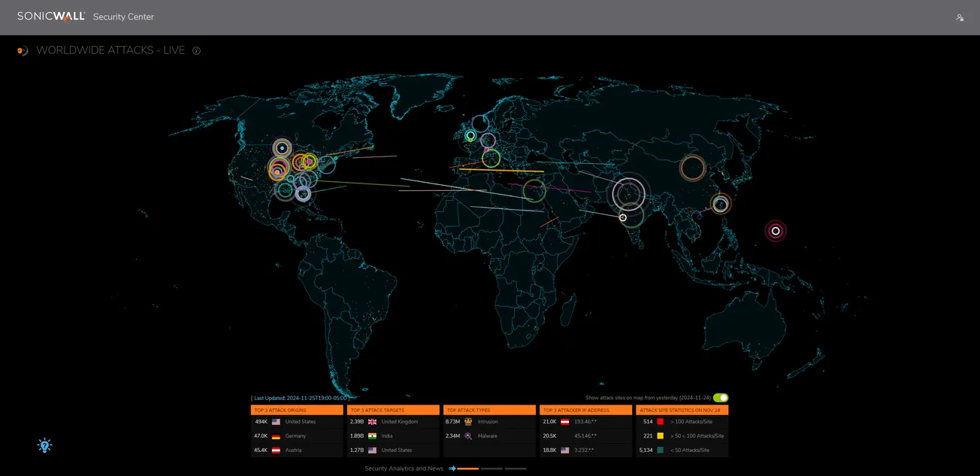Click the red pulsing attack circle near Japan
Image resolution: width=980 pixels, height=476 pixels.
pos(775,231)
